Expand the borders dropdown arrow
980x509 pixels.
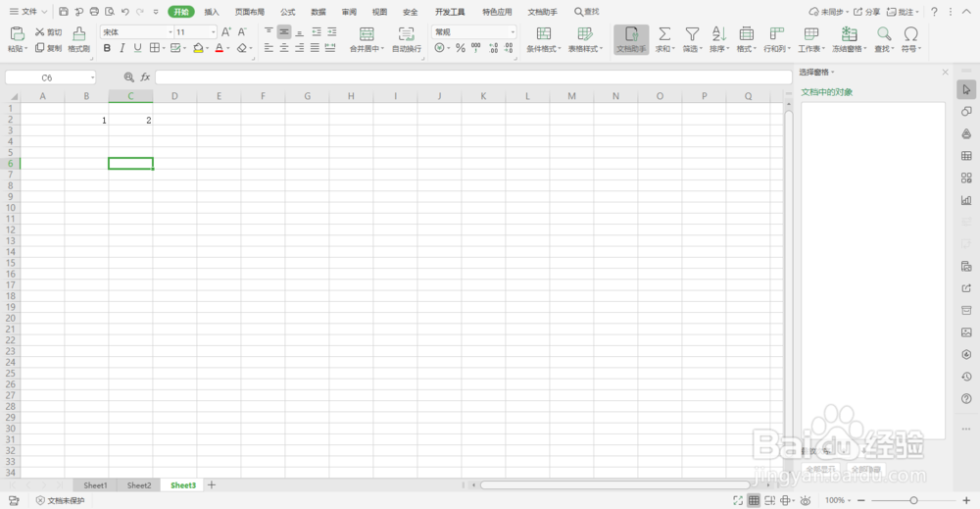point(164,48)
